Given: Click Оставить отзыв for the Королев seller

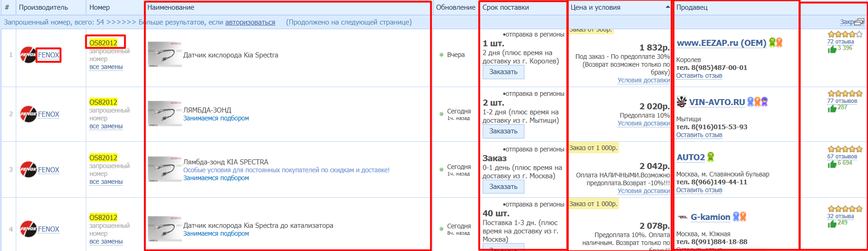Looking at the screenshot, I should 699,75.
